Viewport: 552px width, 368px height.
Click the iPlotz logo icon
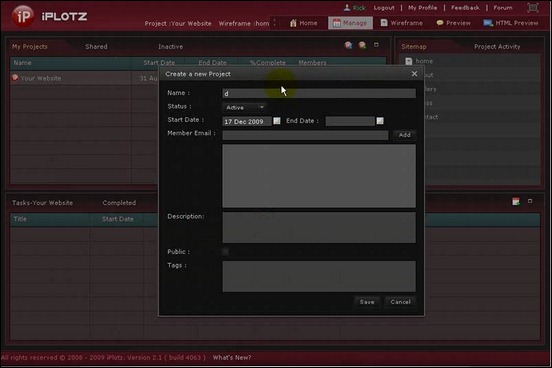tap(23, 16)
